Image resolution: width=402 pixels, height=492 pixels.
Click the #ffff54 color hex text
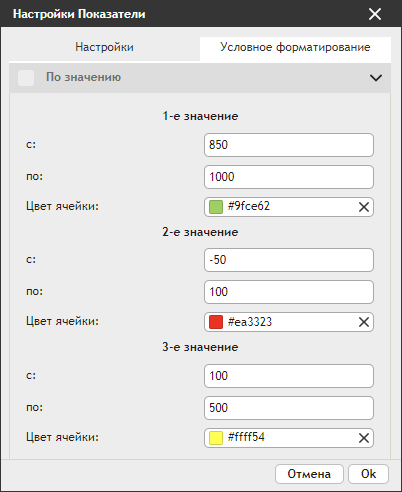tap(246, 437)
